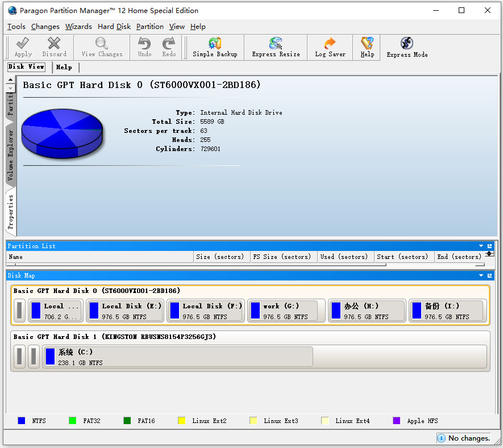Open the Partition menu
Image resolution: width=503 pixels, height=448 pixels.
point(149,27)
